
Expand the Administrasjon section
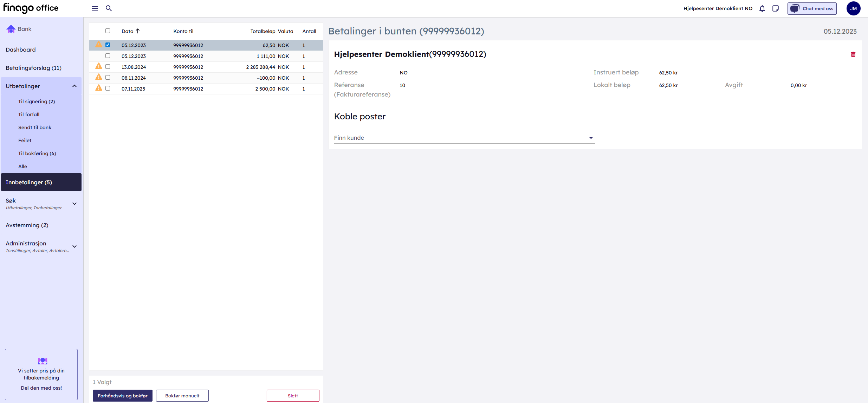click(75, 246)
